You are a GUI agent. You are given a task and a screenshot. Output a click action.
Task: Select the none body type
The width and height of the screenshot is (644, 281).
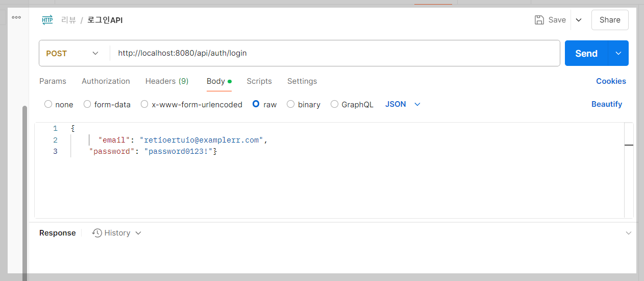[x=48, y=104]
